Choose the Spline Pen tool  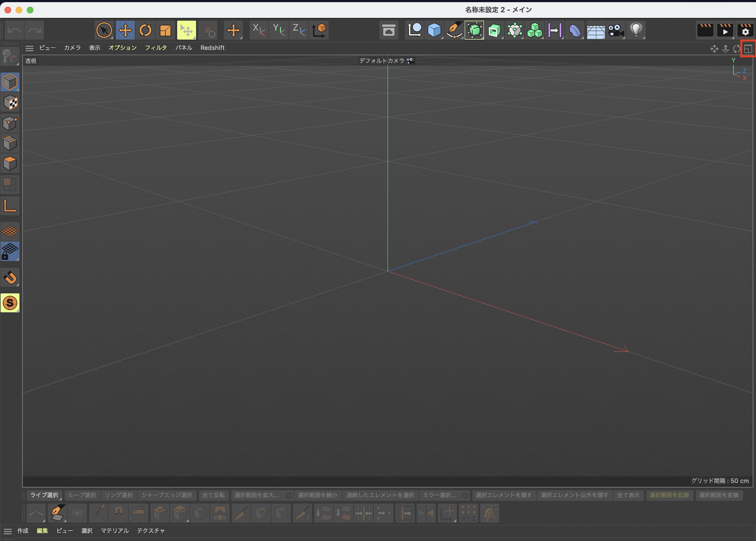coord(454,30)
